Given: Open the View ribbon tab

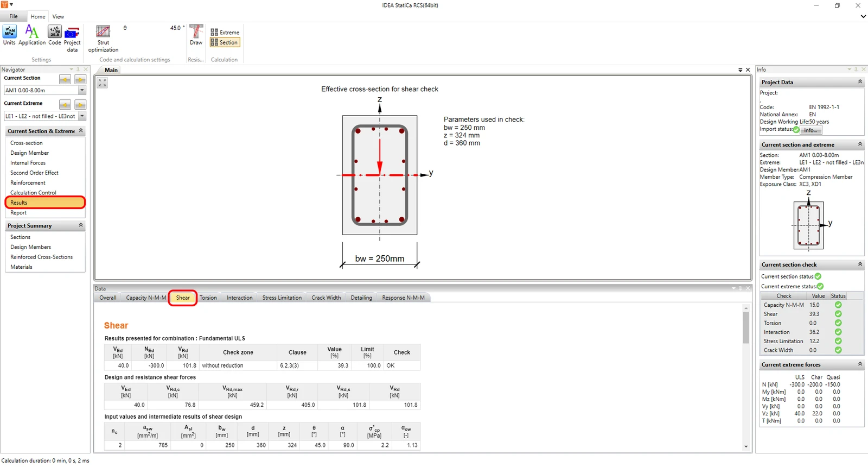Looking at the screenshot, I should click(x=58, y=17).
